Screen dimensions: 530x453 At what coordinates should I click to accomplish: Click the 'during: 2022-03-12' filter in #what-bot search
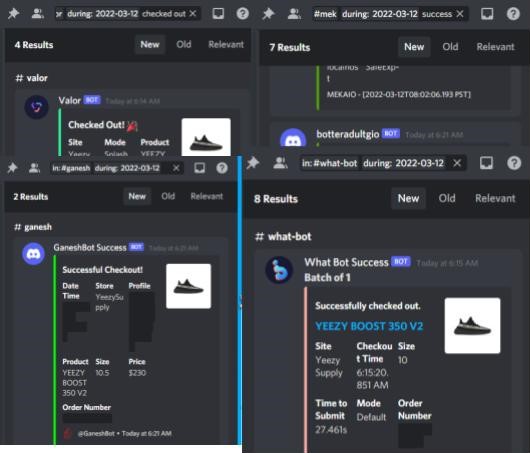[404, 163]
